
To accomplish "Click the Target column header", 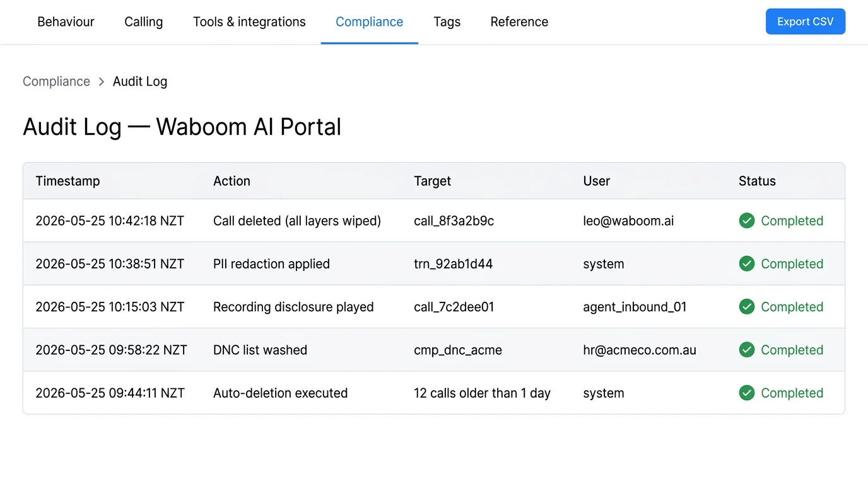I will [x=432, y=181].
